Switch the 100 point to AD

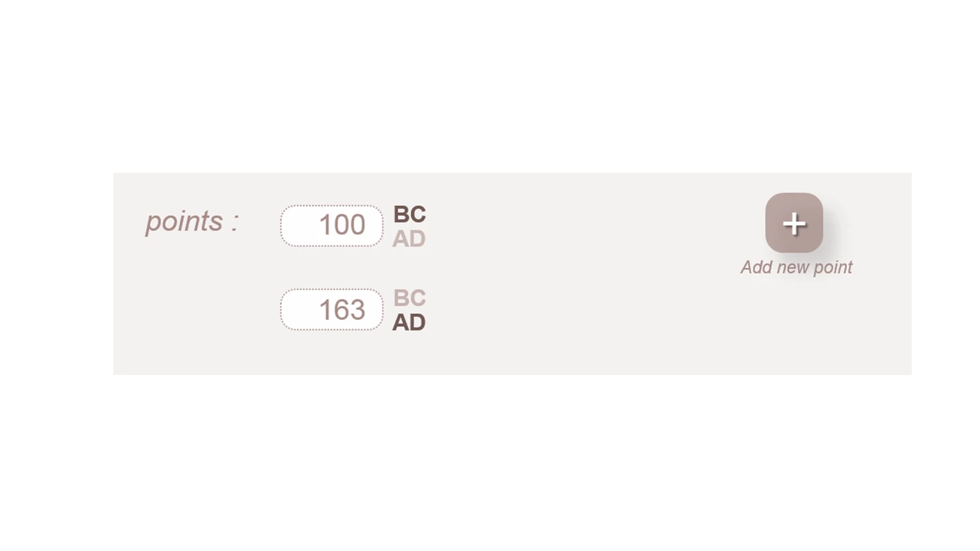409,239
